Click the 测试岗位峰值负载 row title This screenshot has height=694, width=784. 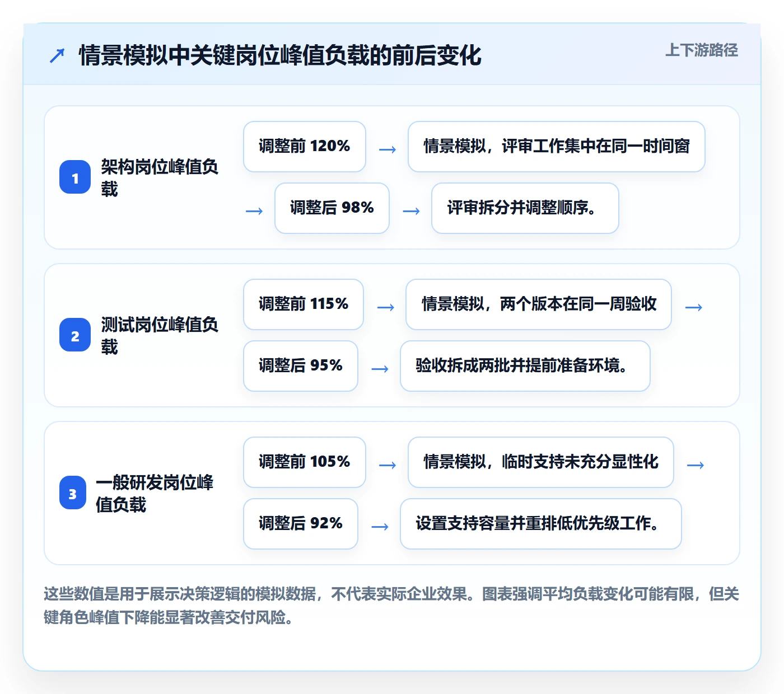[160, 335]
